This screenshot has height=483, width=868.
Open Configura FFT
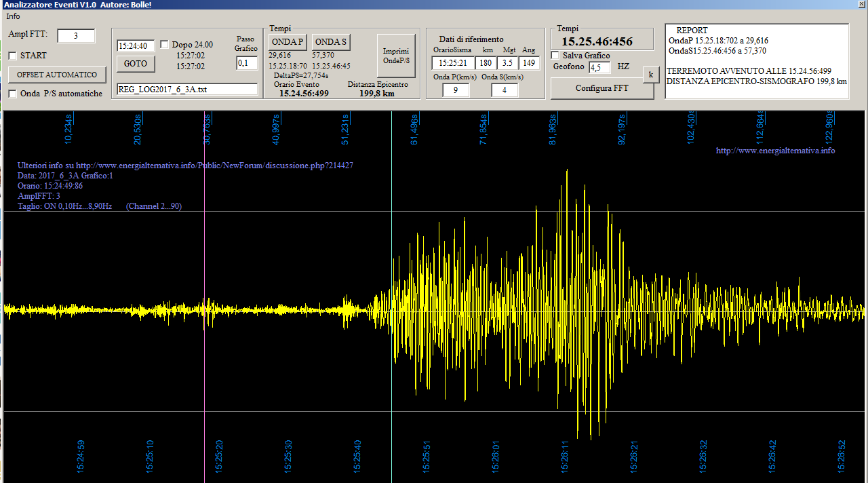pos(602,88)
